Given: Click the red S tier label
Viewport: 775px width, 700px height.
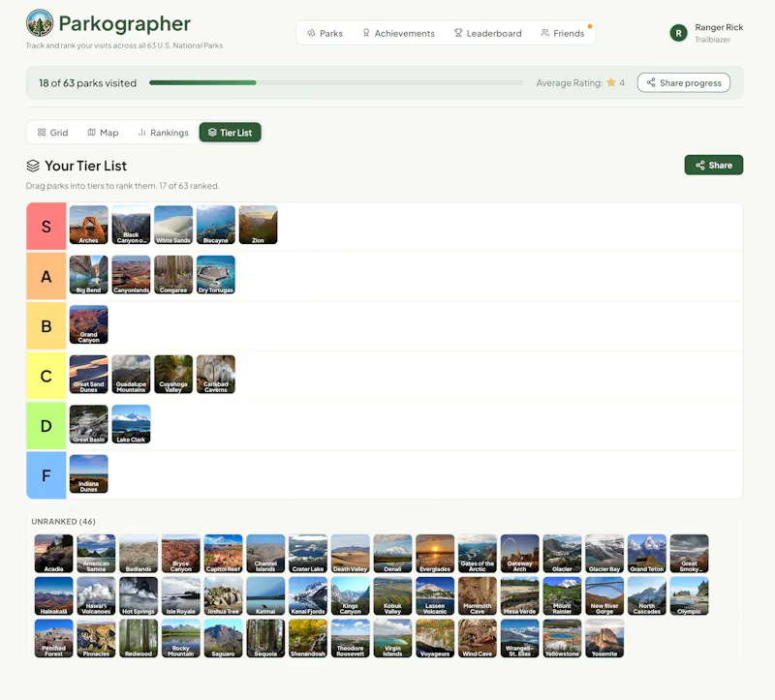Looking at the screenshot, I should 46,227.
